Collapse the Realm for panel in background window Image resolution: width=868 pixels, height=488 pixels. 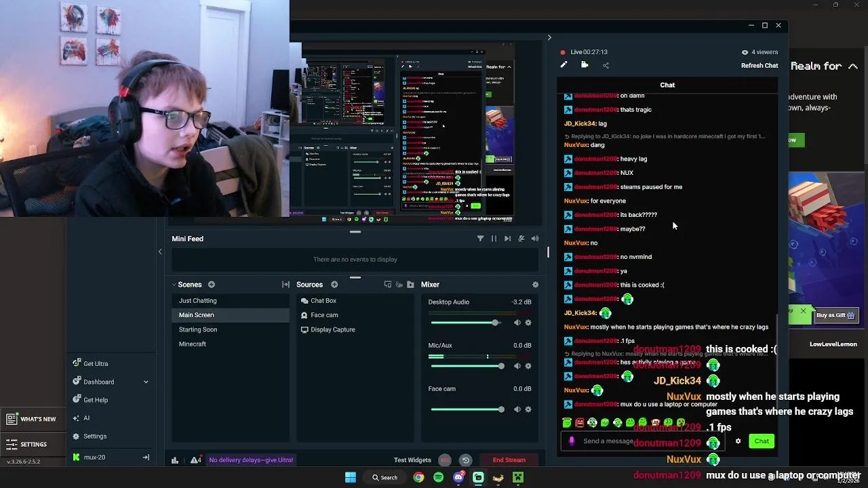[x=853, y=66]
